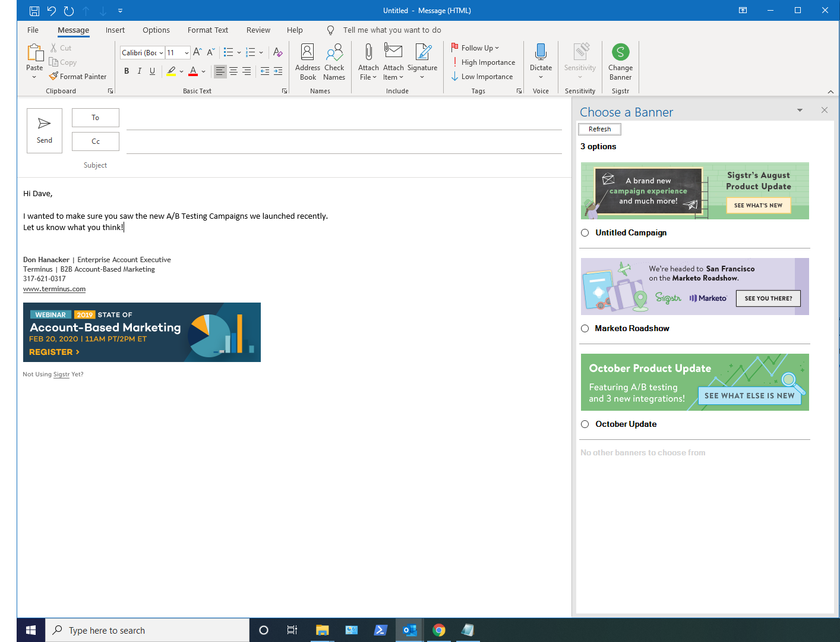Screen dimensions: 840x642
Task: Open the Help tab
Action: tap(295, 30)
